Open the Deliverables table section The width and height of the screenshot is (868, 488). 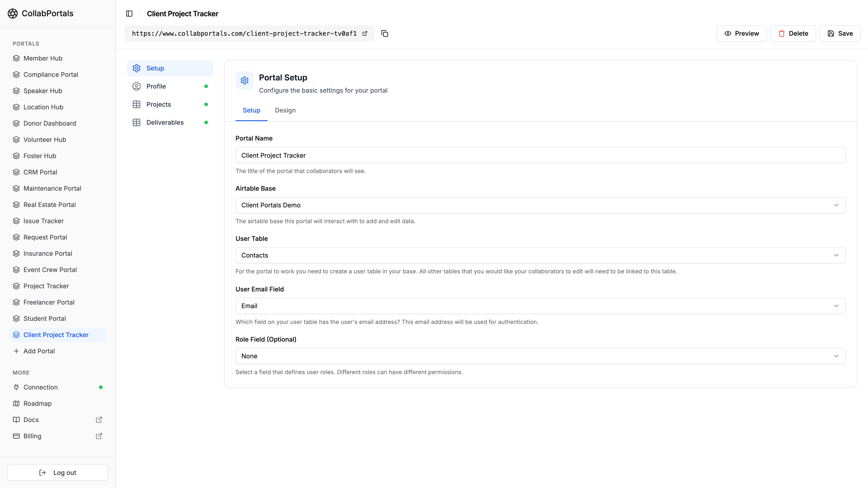tap(165, 123)
